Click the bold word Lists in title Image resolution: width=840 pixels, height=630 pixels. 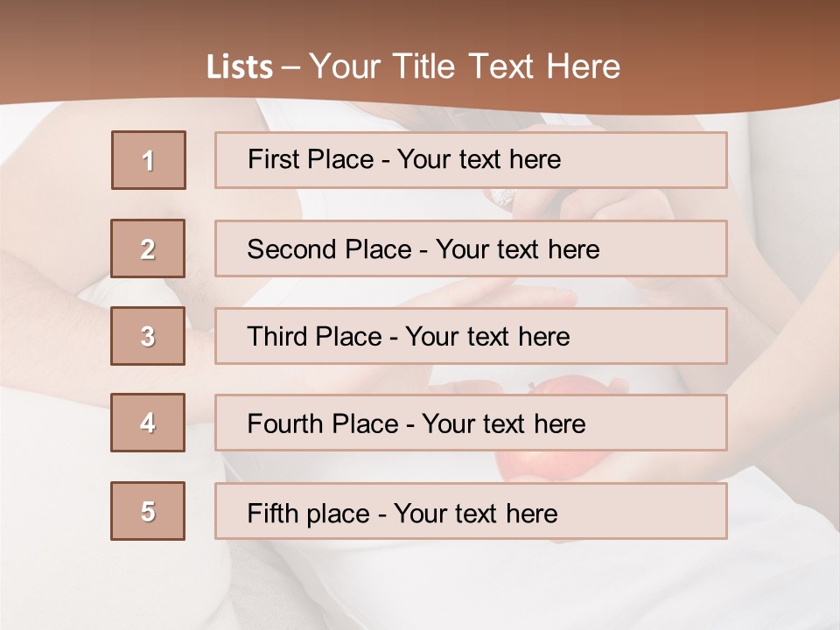click(x=240, y=67)
